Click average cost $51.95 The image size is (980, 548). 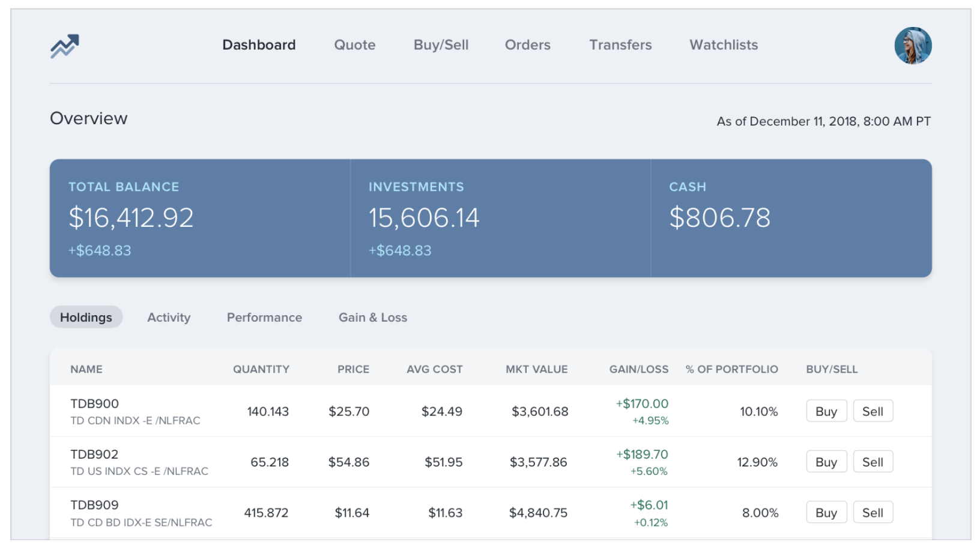pyautogui.click(x=444, y=462)
